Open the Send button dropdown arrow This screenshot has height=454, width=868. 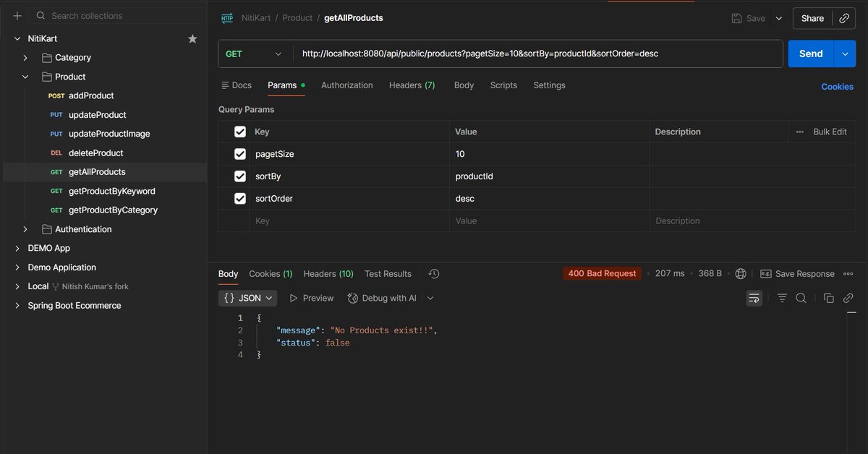point(845,53)
